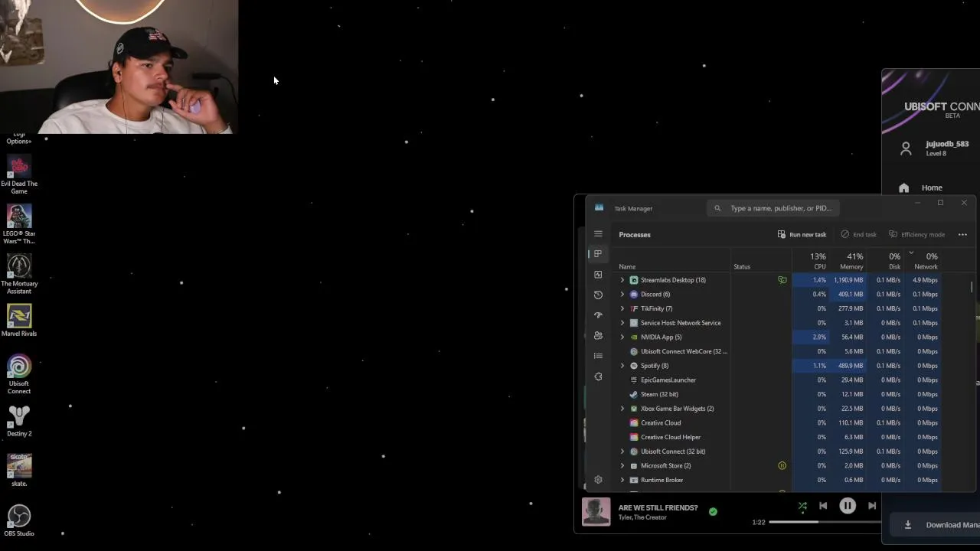The width and height of the screenshot is (980, 551).
Task: Click Task Manager search field
Action: pyautogui.click(x=773, y=208)
